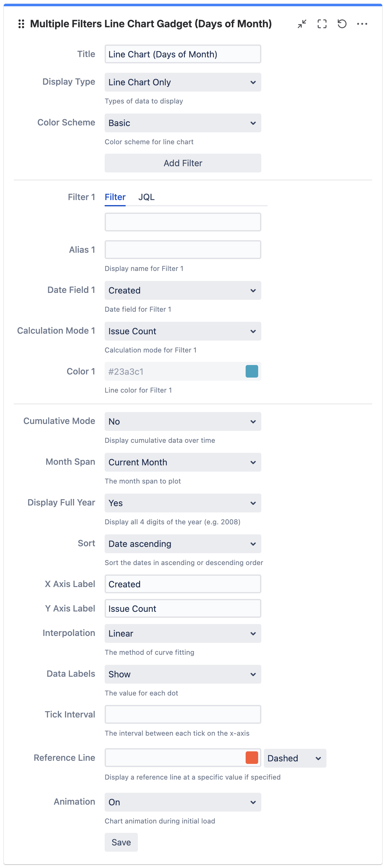Change the Calculation Mode 1 selection

pos(183,331)
